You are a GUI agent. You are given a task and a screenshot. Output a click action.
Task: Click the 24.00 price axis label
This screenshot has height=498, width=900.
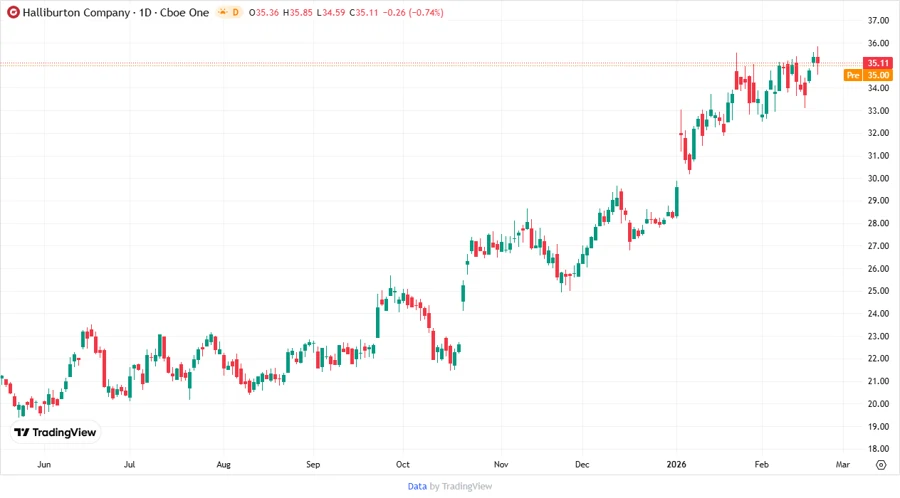click(x=878, y=313)
